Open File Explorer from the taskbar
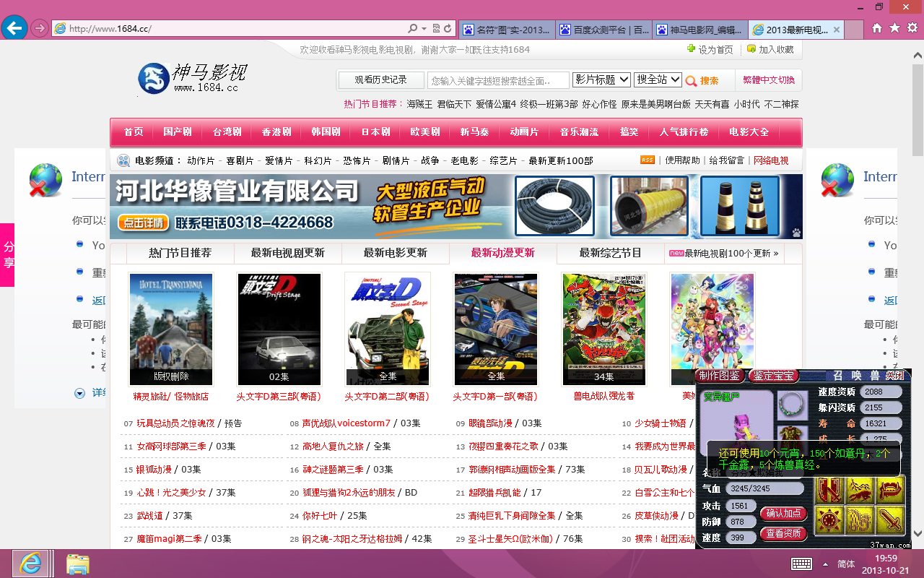Image resolution: width=924 pixels, height=578 pixels. point(77,564)
